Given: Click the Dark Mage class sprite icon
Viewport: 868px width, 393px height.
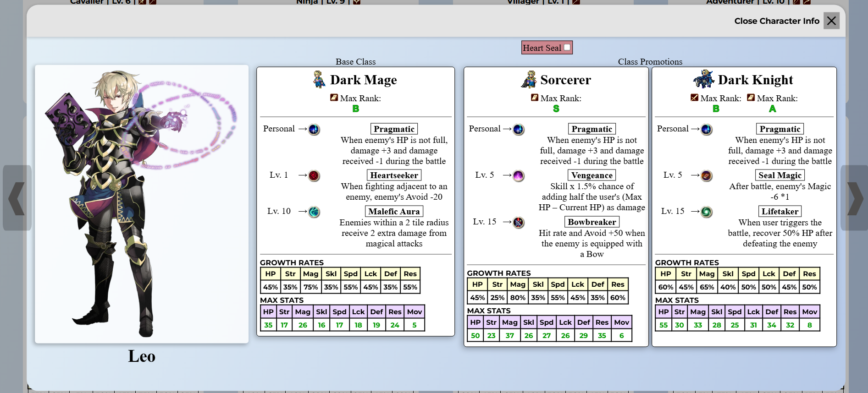Looking at the screenshot, I should tap(319, 79).
